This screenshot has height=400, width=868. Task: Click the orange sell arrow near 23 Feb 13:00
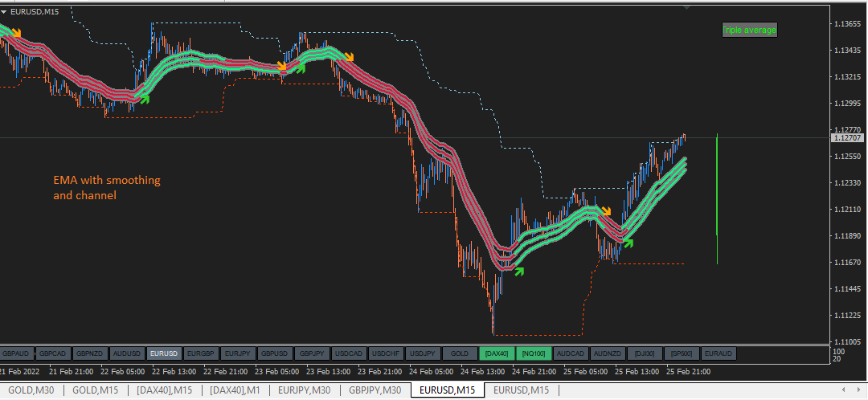350,56
